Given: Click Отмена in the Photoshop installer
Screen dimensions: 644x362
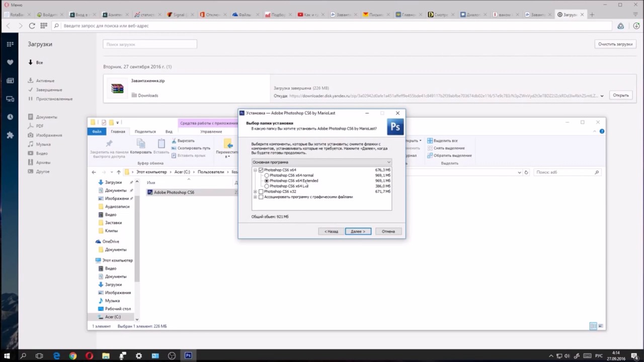Looking at the screenshot, I should pyautogui.click(x=388, y=231).
